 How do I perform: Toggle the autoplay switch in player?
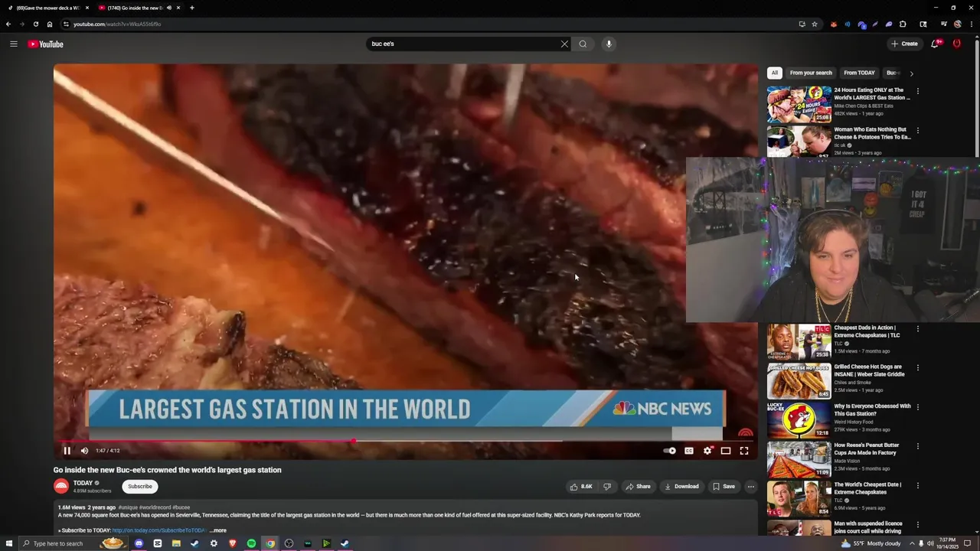coord(670,451)
